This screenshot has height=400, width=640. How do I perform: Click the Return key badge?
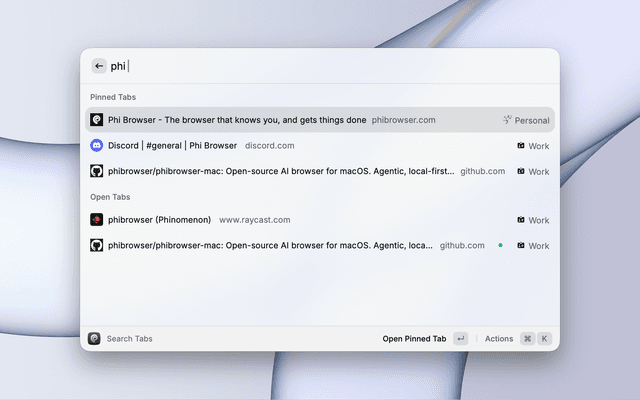[461, 339]
